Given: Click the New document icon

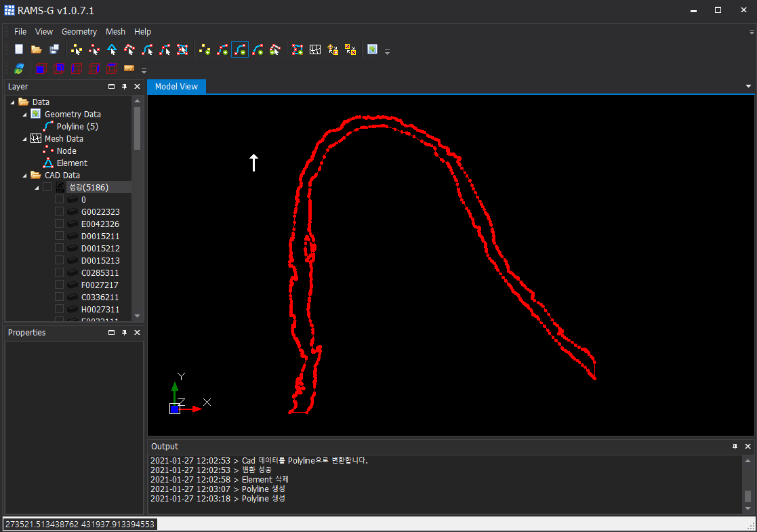Looking at the screenshot, I should [x=19, y=49].
